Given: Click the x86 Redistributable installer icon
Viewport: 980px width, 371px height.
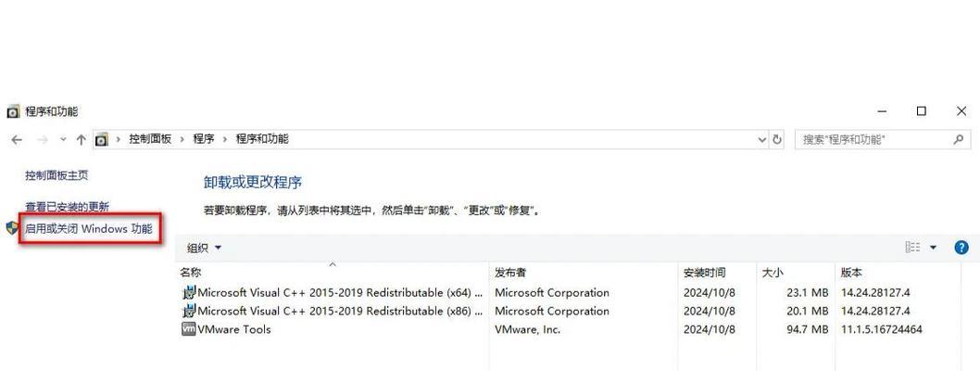Looking at the screenshot, I should [189, 311].
